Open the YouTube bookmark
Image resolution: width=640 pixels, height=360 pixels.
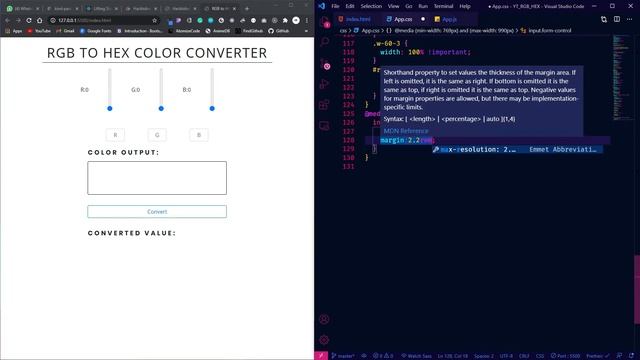(39, 31)
